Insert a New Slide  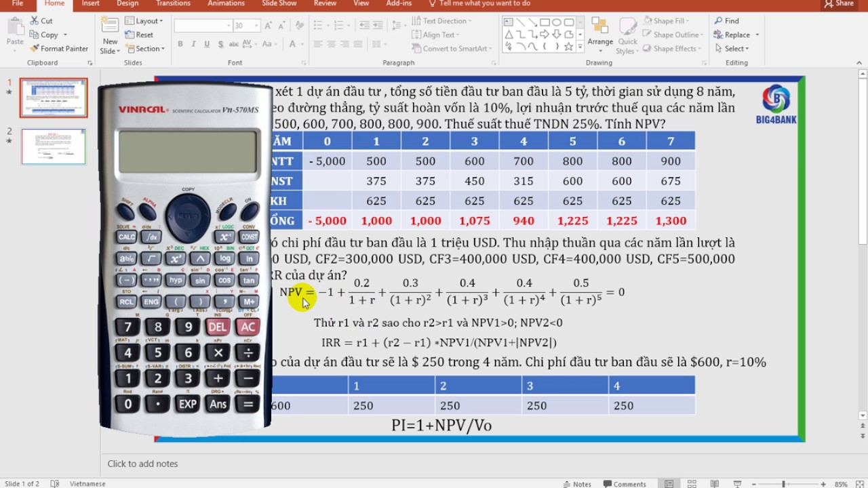click(110, 35)
